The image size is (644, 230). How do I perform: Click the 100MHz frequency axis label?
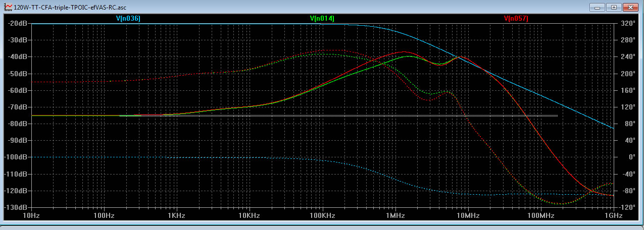pyautogui.click(x=540, y=215)
